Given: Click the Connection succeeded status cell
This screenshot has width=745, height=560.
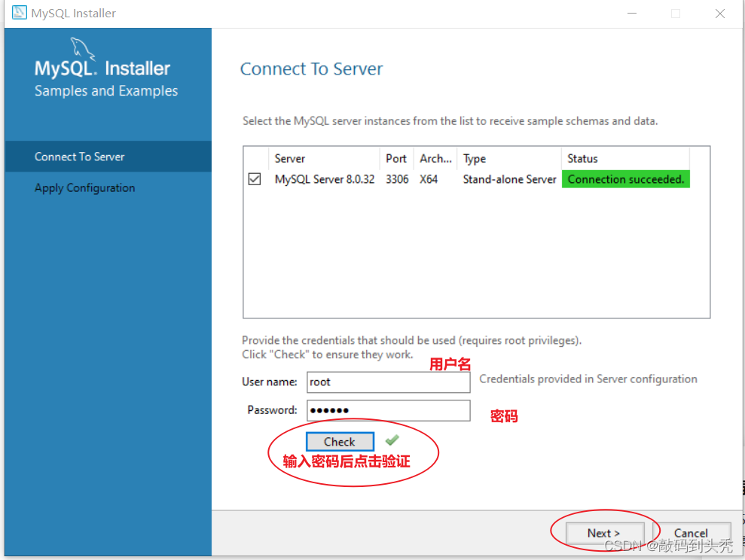Looking at the screenshot, I should pos(626,179).
